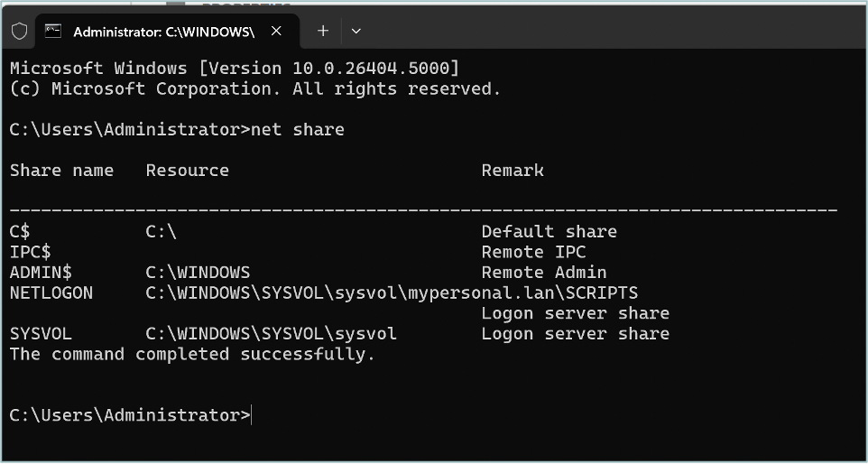Click the SYSVOL share name
Screen dimensions: 868x464
[x=41, y=334]
